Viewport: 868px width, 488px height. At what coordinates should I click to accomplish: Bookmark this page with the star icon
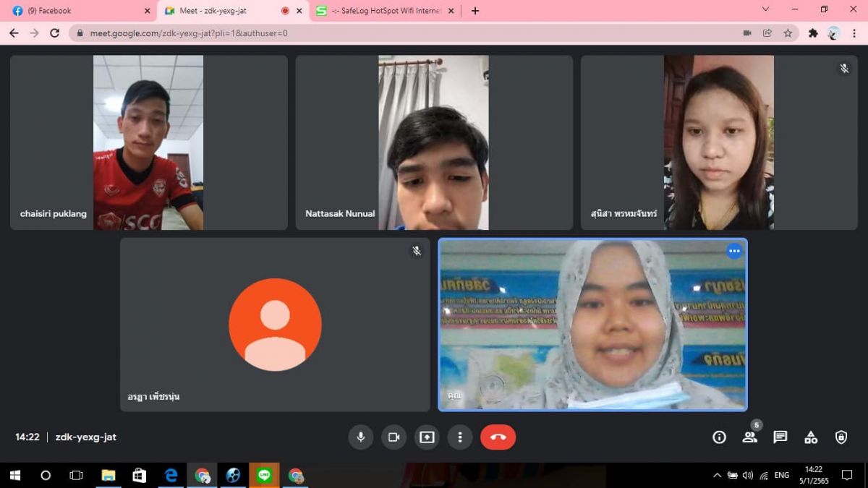[788, 33]
